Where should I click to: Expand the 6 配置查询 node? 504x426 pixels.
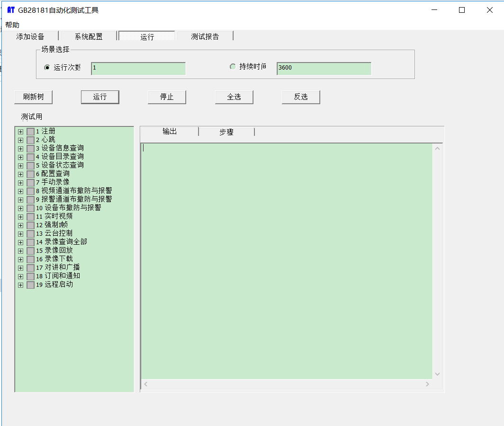click(20, 174)
